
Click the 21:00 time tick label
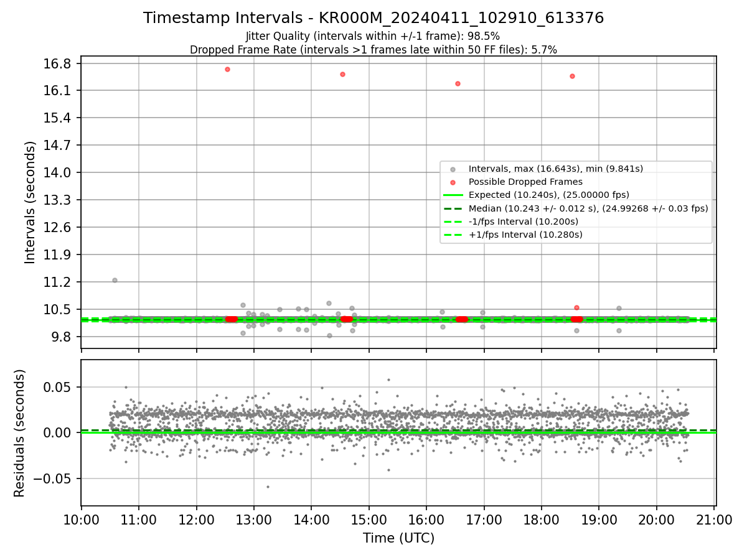(714, 519)
